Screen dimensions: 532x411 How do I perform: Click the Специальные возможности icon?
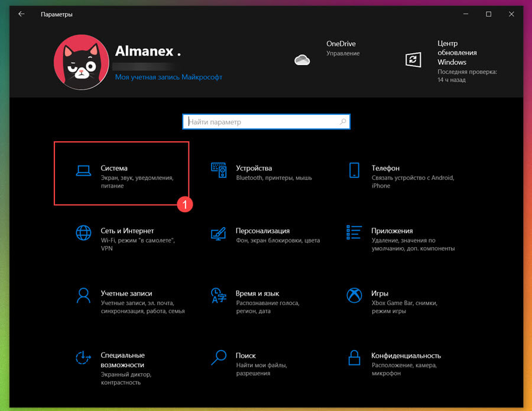click(x=83, y=358)
